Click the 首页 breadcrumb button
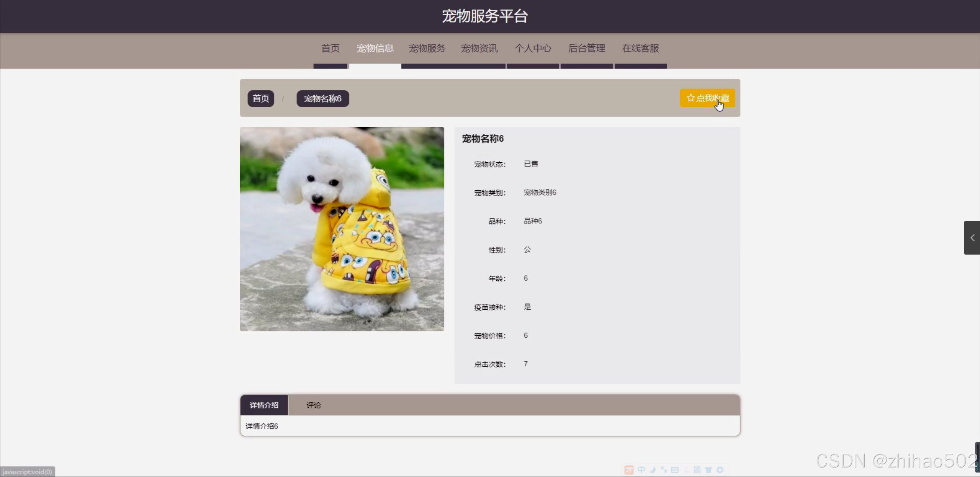This screenshot has width=980, height=477. (261, 98)
